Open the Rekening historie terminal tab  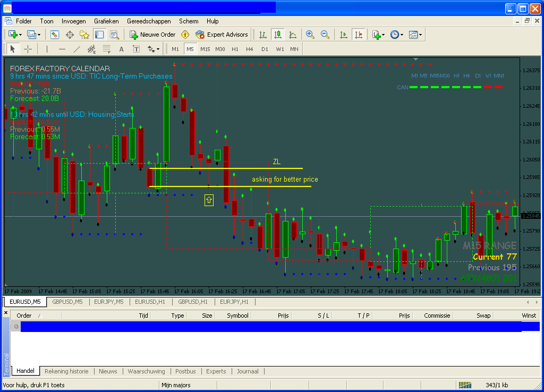coord(66,371)
